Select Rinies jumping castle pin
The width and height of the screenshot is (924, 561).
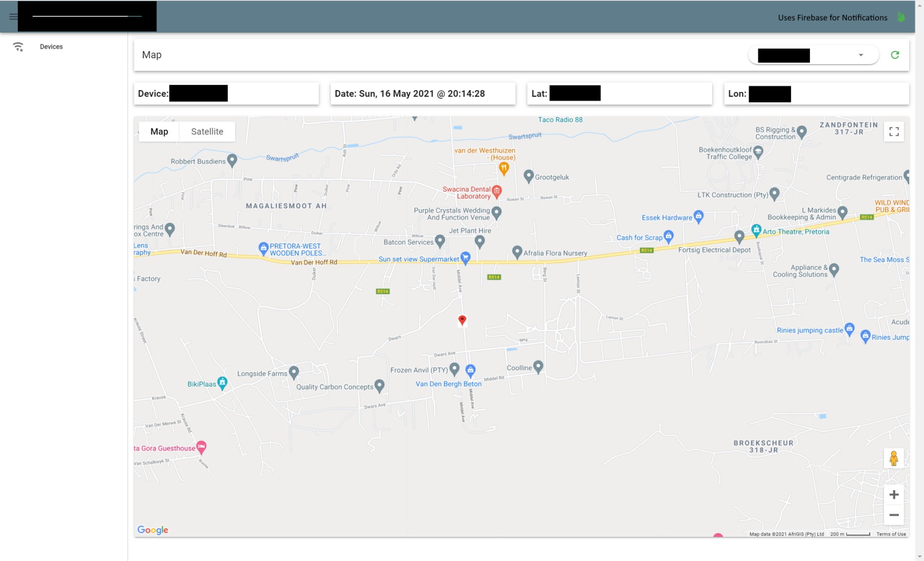(x=850, y=329)
